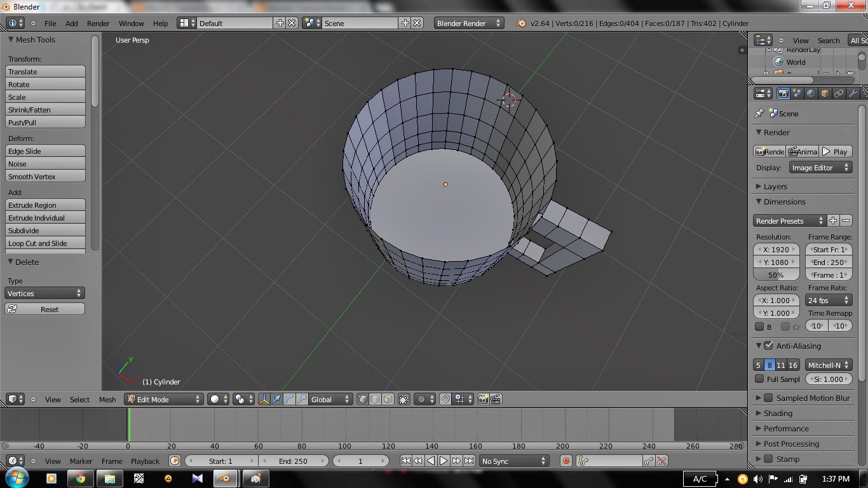This screenshot has width=868, height=488.
Task: Click the timeline record button
Action: point(566,461)
